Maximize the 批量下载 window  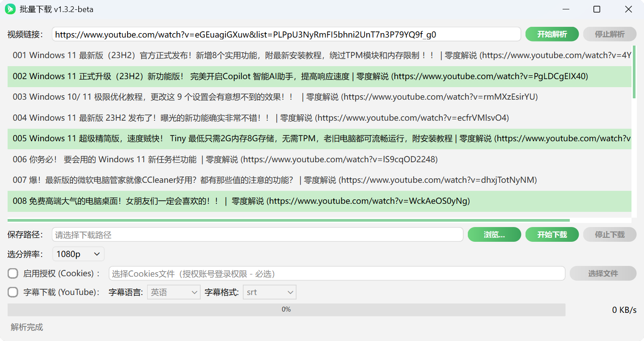click(x=597, y=9)
